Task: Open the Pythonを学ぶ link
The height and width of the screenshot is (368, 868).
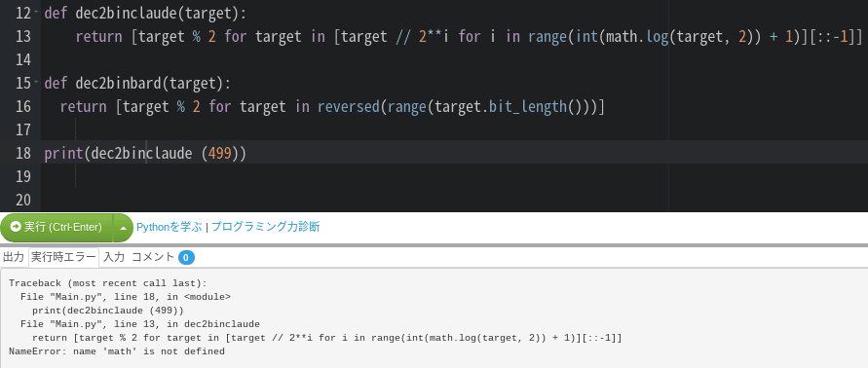Action: point(169,227)
